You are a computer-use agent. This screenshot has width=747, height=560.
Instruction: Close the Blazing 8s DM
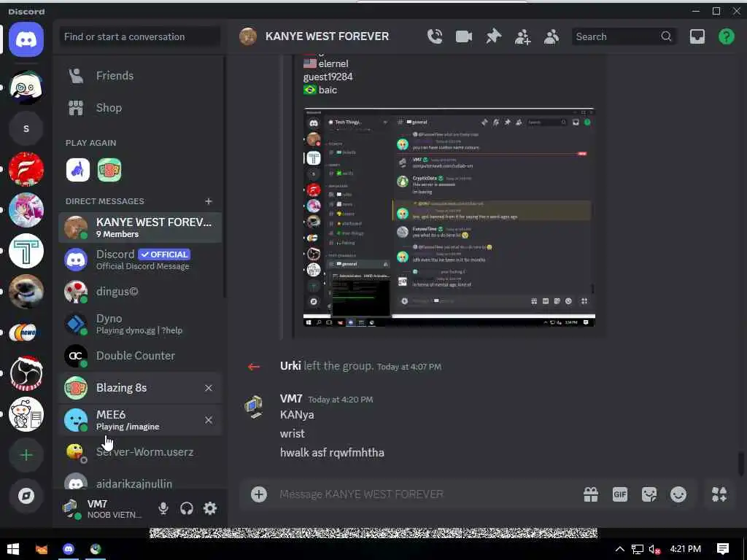pos(208,388)
